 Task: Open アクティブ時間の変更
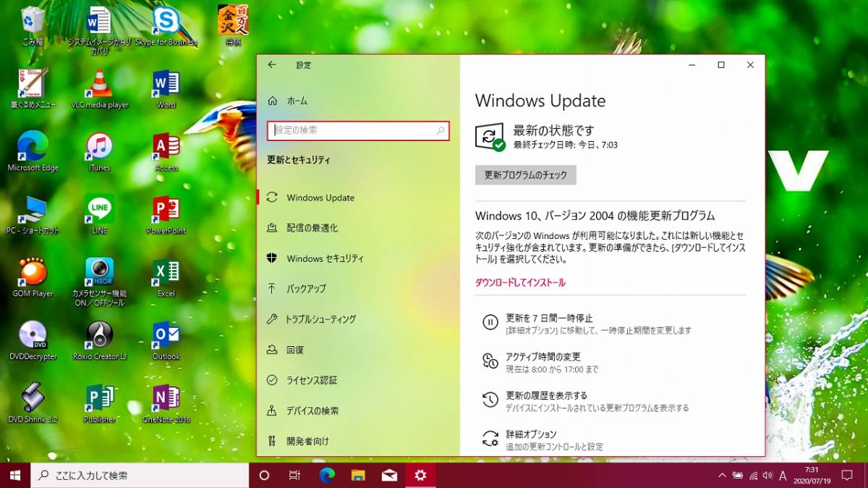[x=541, y=363]
